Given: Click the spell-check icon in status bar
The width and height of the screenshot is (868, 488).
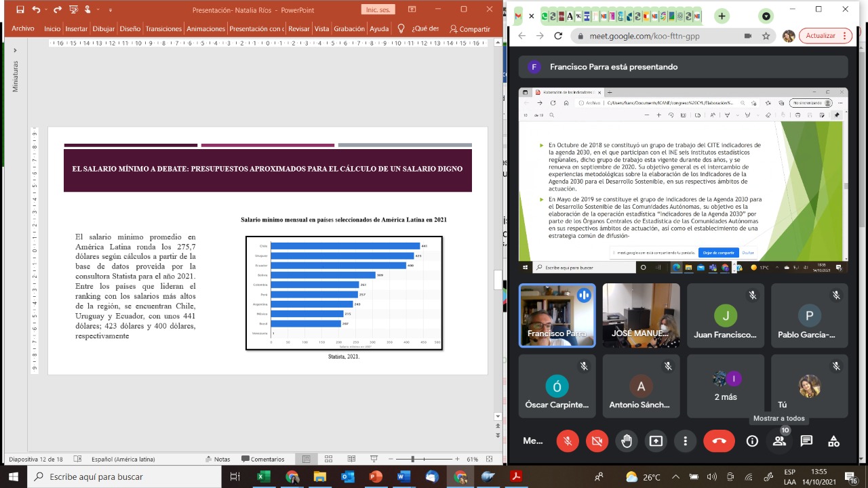Looking at the screenshot, I should (x=78, y=459).
